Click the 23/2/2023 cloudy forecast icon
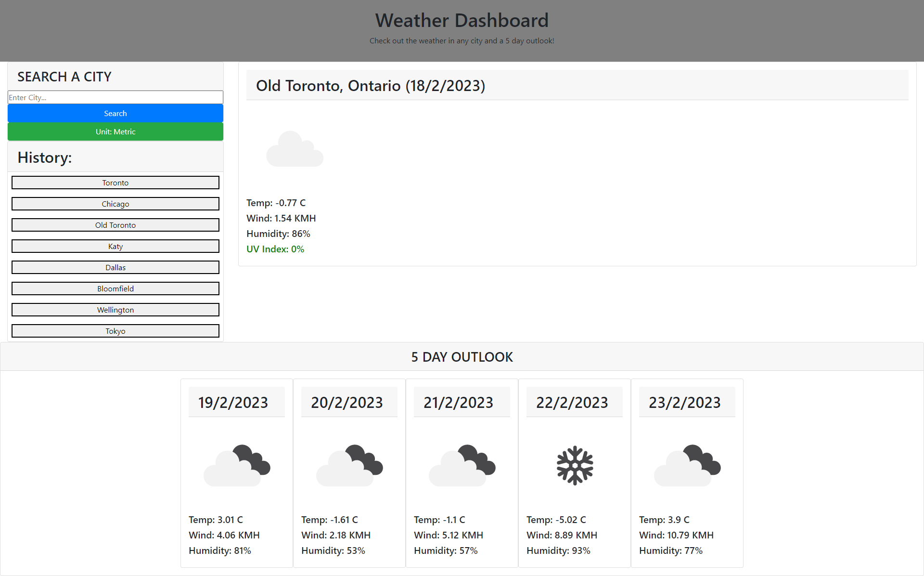 687,465
